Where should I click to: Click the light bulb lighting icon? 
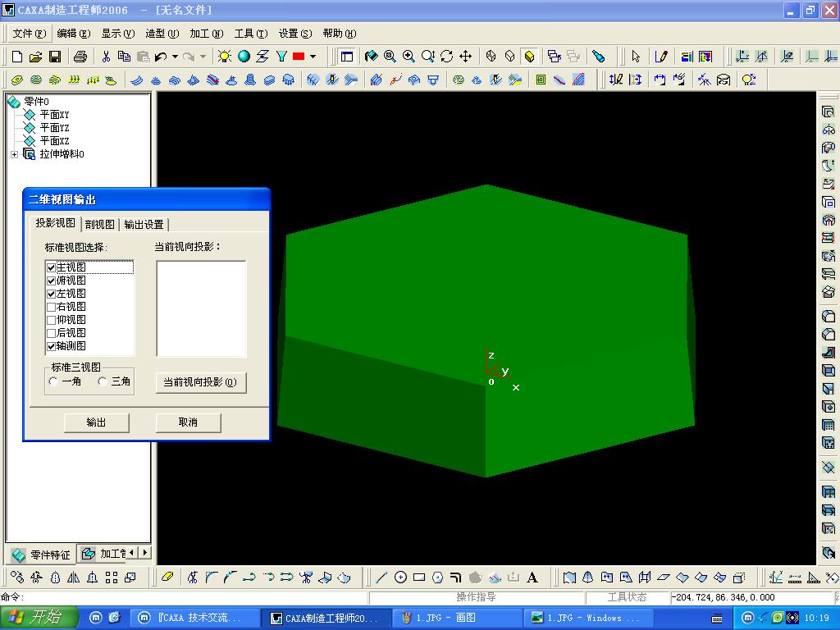tap(225, 57)
